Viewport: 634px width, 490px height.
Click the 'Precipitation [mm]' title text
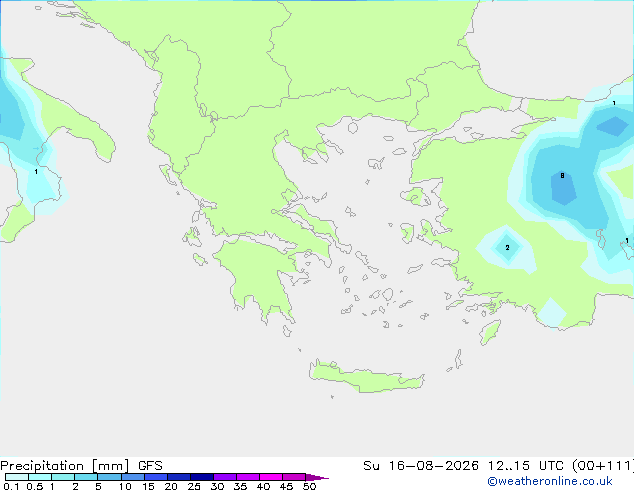pos(64,466)
